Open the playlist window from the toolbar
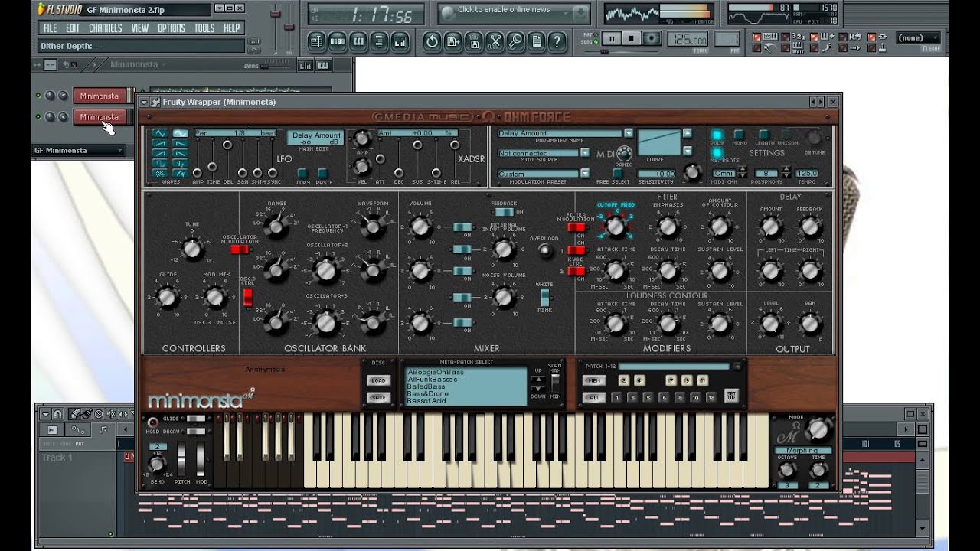 (317, 41)
